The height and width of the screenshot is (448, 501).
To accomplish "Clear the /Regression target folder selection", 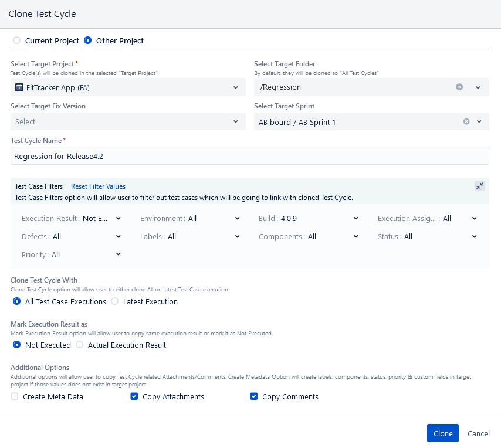I will (459, 87).
